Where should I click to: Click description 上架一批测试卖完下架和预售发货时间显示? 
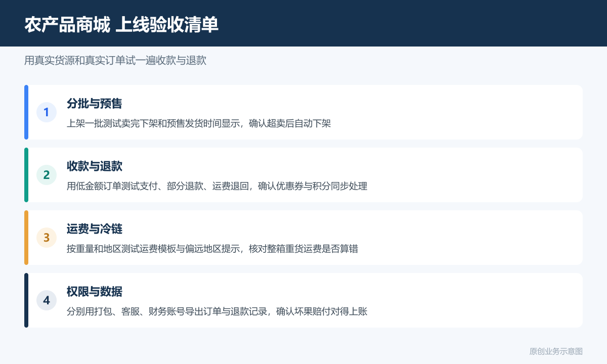tap(153, 123)
